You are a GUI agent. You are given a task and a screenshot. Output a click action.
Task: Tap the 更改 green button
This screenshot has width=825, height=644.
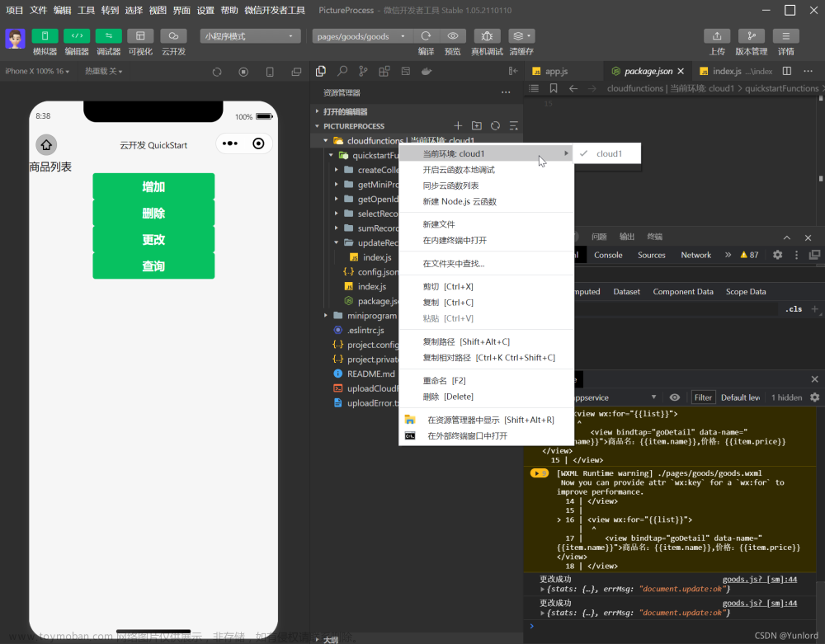coord(153,239)
